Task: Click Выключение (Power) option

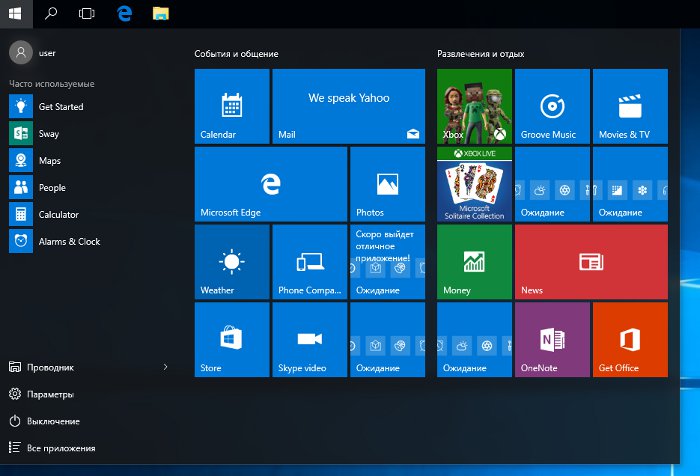Action: point(44,421)
